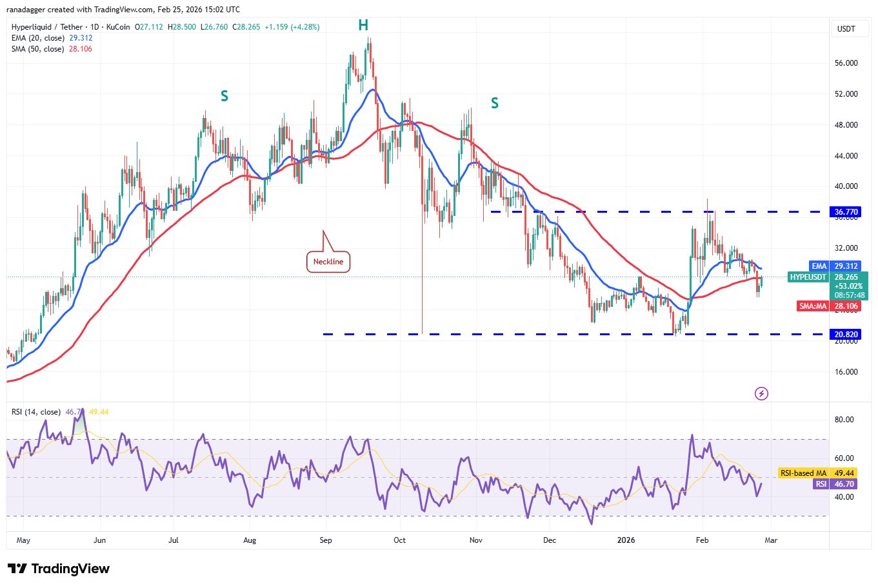Select the right shoulder S label above November
The height and width of the screenshot is (588, 878).
[x=495, y=103]
